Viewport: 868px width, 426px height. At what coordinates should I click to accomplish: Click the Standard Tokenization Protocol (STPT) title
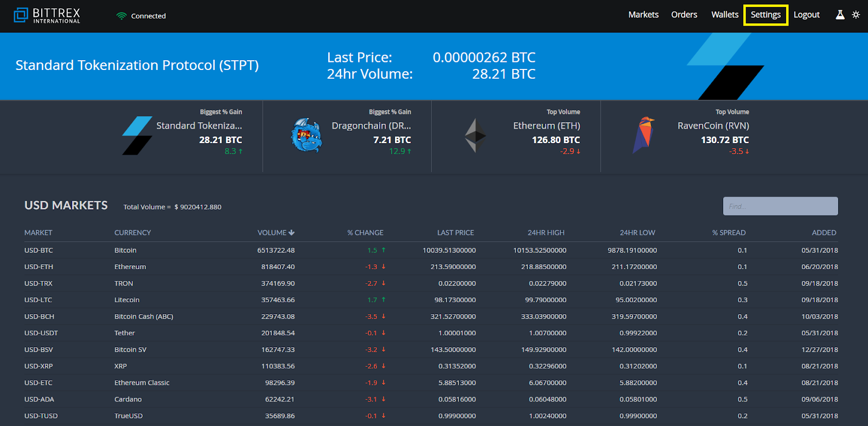tap(137, 65)
